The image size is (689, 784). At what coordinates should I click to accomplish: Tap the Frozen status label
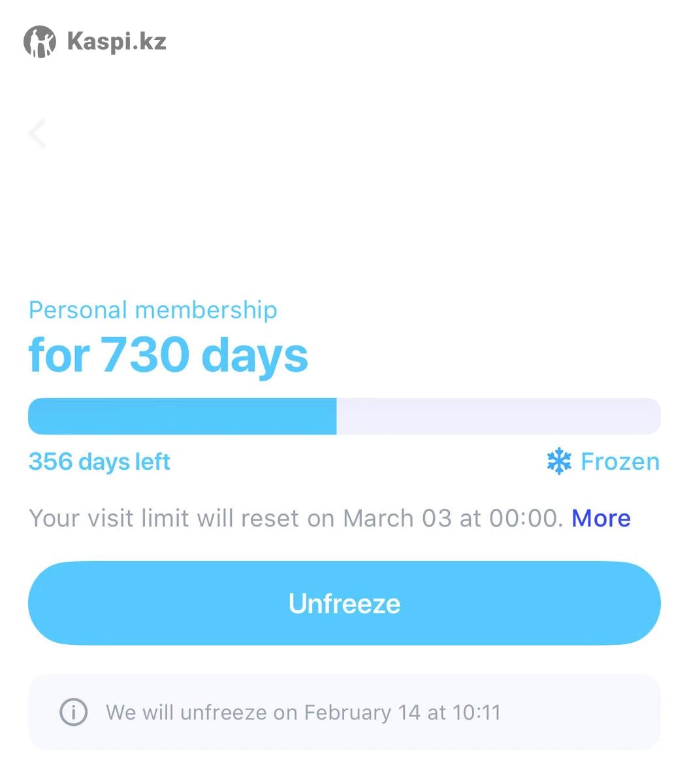pyautogui.click(x=620, y=462)
